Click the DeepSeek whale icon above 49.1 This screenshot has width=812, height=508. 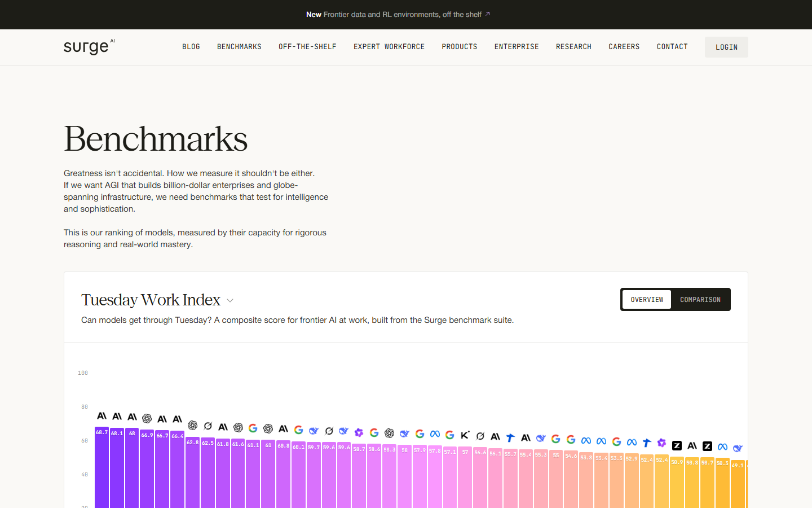(x=738, y=448)
